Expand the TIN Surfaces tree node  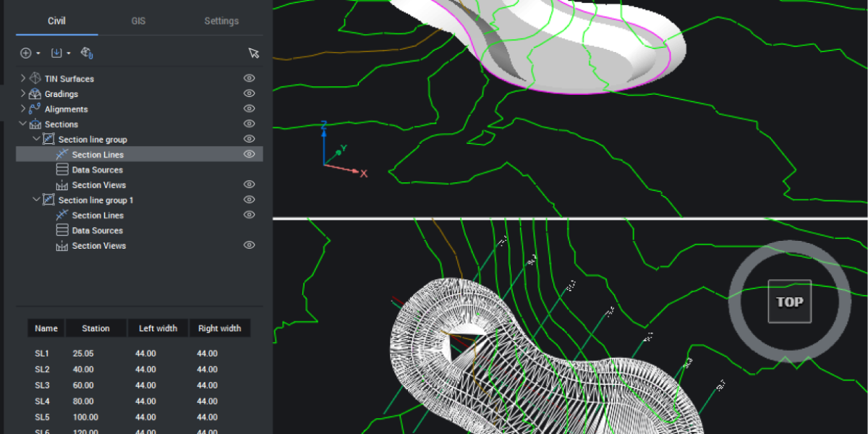click(x=23, y=78)
